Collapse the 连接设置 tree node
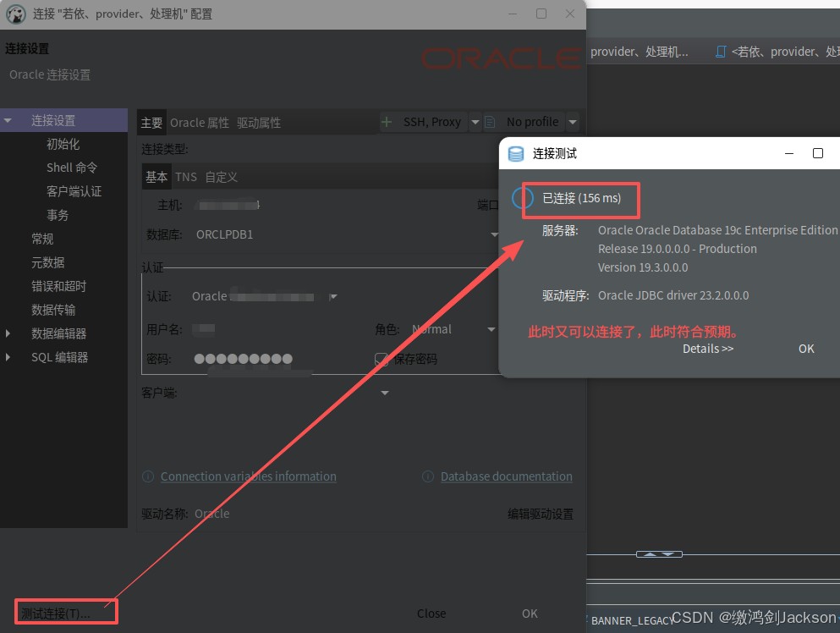Viewport: 840px width, 633px height. tap(8, 121)
